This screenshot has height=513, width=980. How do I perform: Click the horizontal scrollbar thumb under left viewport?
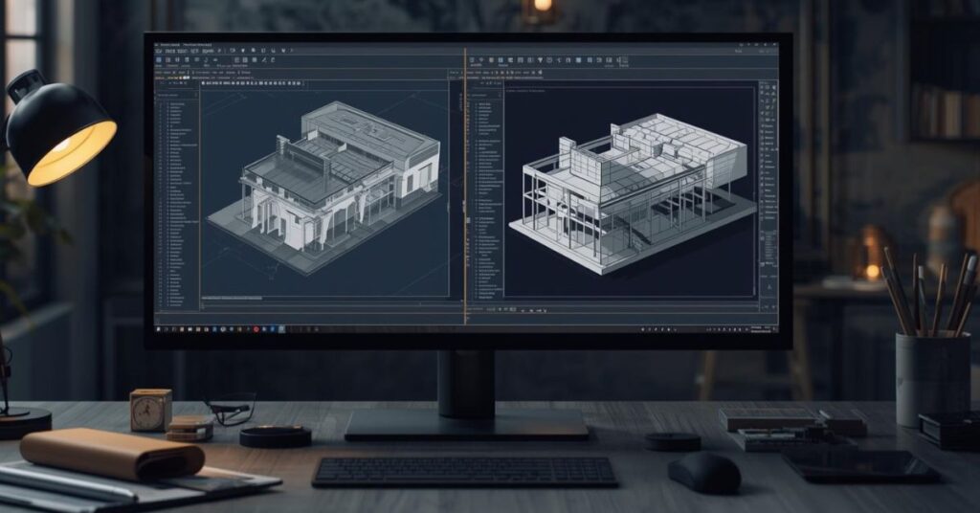coord(232,299)
